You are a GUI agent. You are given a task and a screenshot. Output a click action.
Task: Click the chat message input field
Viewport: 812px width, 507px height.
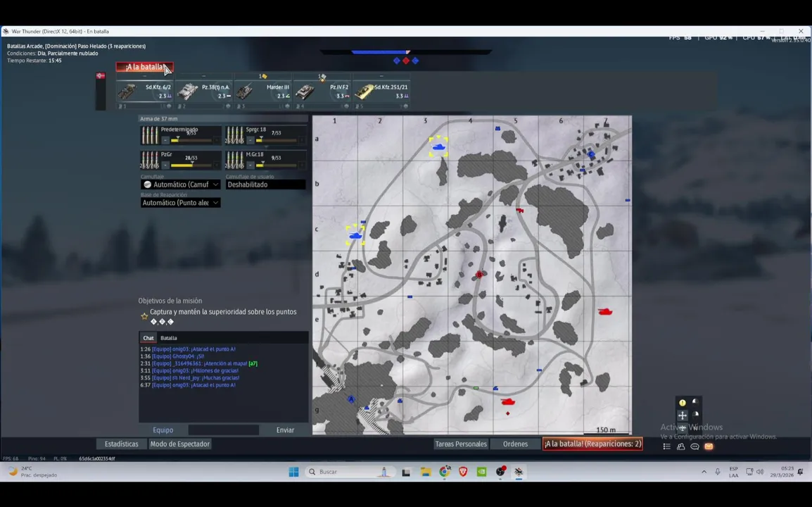click(x=223, y=430)
